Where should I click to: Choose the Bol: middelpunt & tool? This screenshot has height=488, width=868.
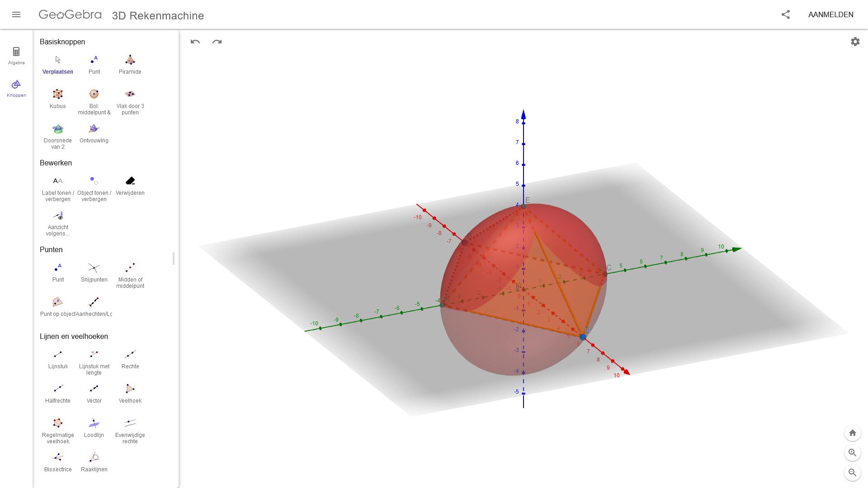(x=94, y=101)
